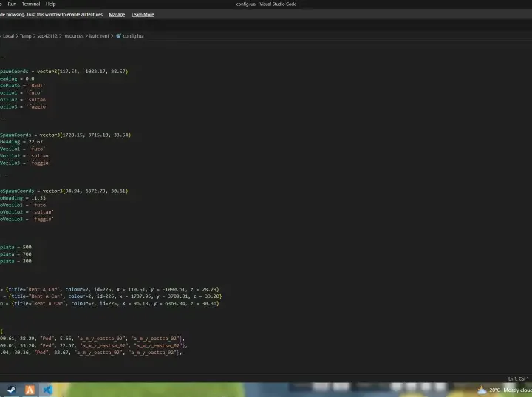This screenshot has height=397, width=532.
Task: Click the plata = 700 line
Action: coord(16,254)
